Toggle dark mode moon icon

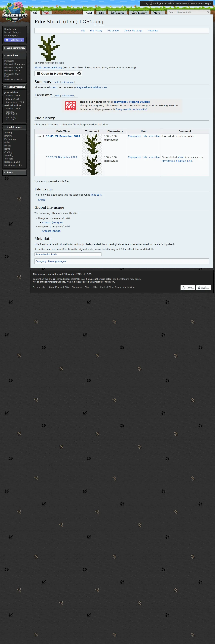pos(147,4)
